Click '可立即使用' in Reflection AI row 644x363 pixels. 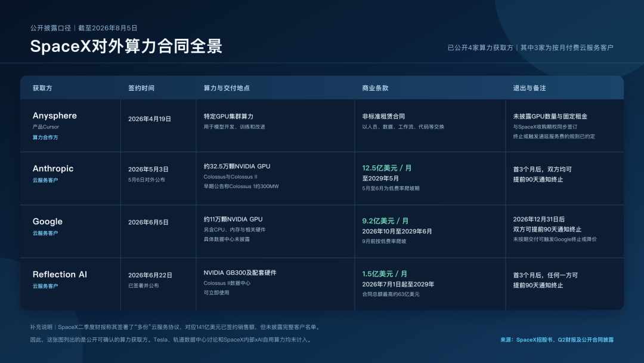[x=216, y=293]
